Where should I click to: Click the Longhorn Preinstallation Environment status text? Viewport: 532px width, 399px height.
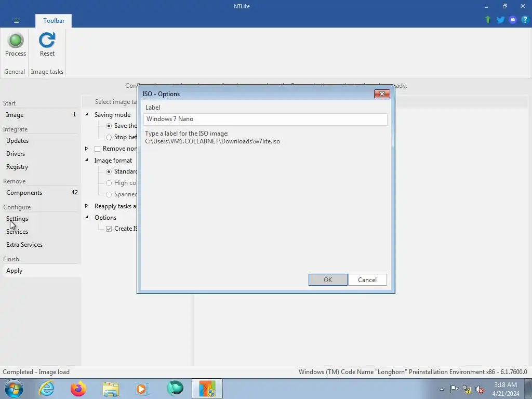point(413,372)
